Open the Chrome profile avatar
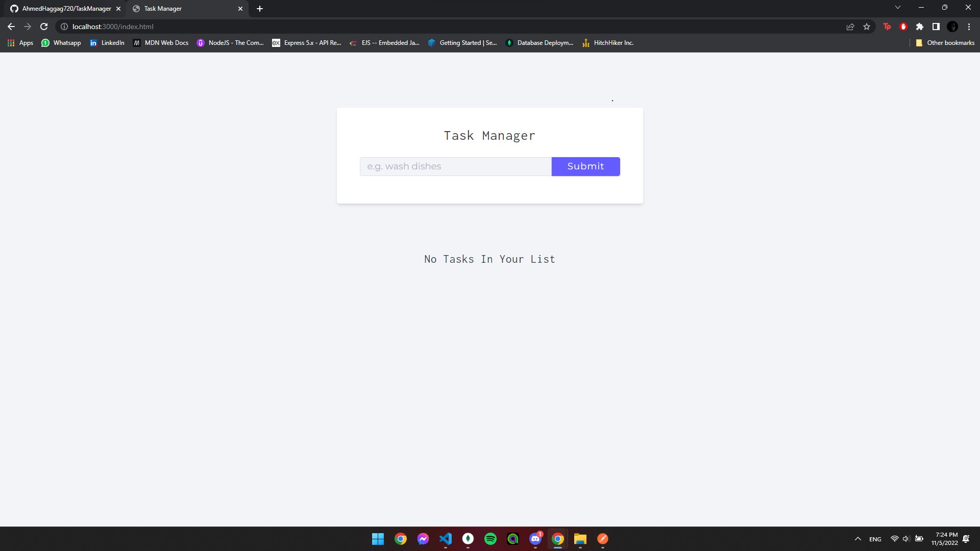This screenshot has height=551, width=980. [x=952, y=27]
